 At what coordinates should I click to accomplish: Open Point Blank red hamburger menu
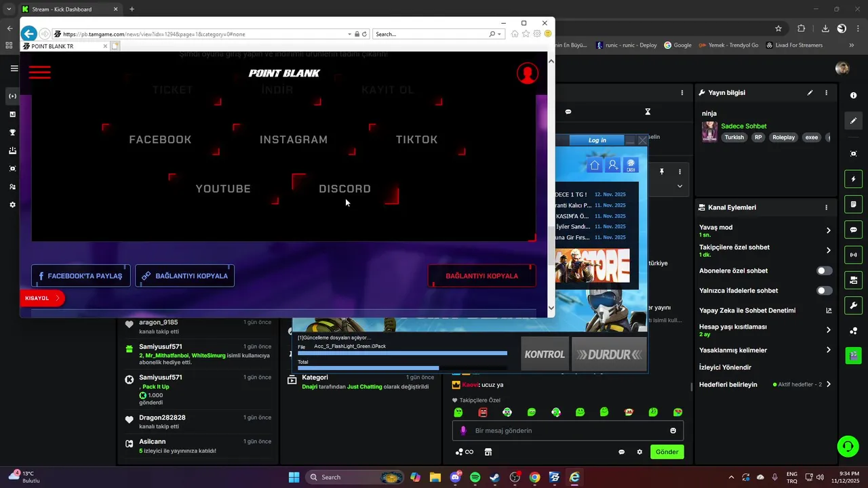point(39,72)
